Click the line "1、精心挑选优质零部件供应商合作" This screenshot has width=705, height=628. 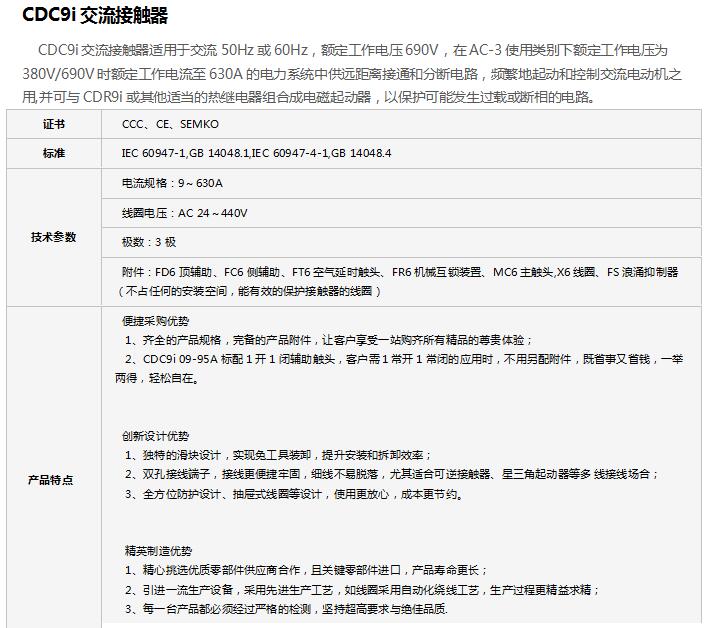[306, 570]
